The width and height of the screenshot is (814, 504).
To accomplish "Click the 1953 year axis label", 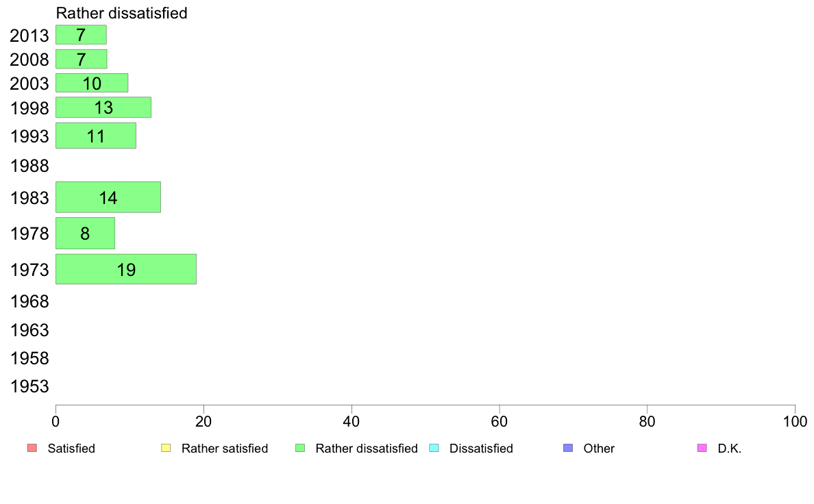I will tap(29, 386).
